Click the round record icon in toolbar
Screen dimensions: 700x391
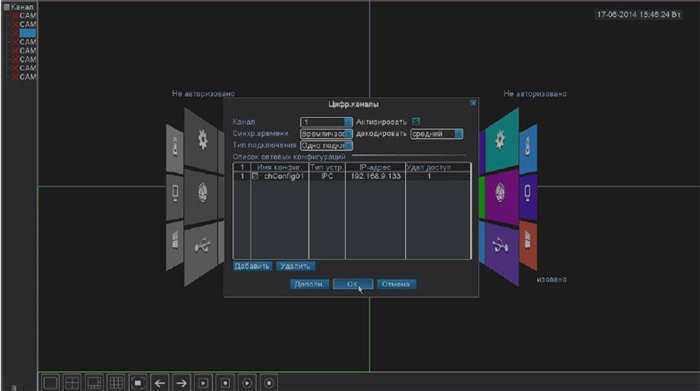269,383
